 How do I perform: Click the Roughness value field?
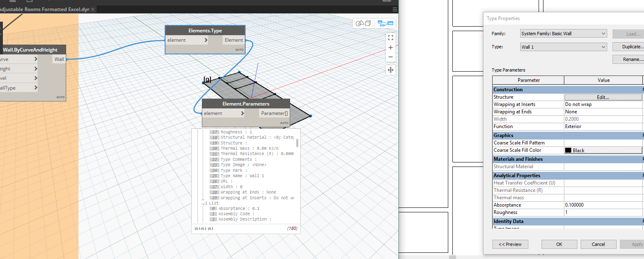coord(604,212)
